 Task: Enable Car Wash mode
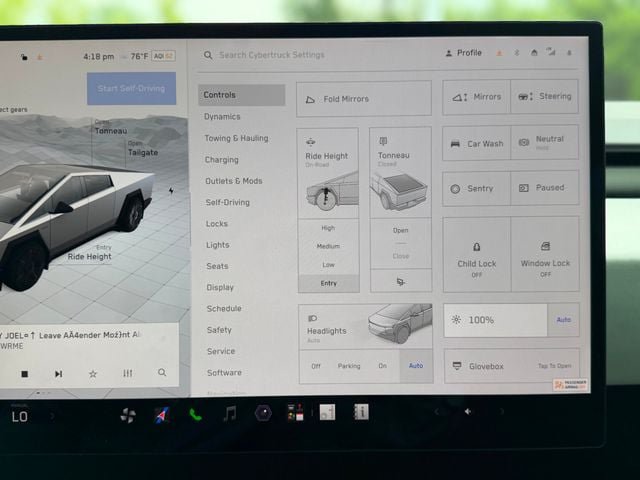point(476,144)
